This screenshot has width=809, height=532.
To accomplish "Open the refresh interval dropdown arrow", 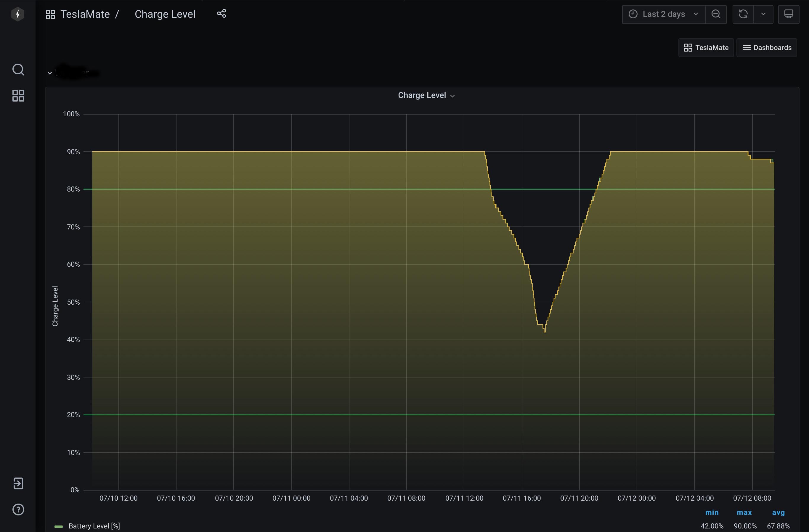I will (x=763, y=14).
